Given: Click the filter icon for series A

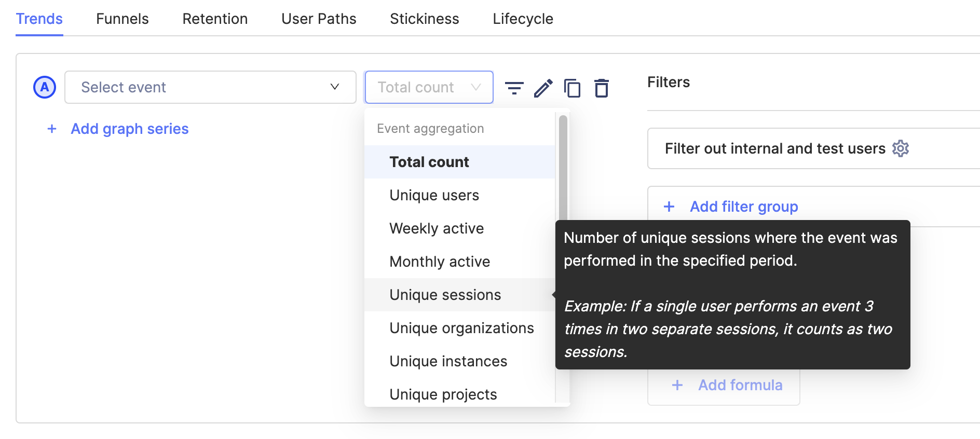Looking at the screenshot, I should [514, 88].
